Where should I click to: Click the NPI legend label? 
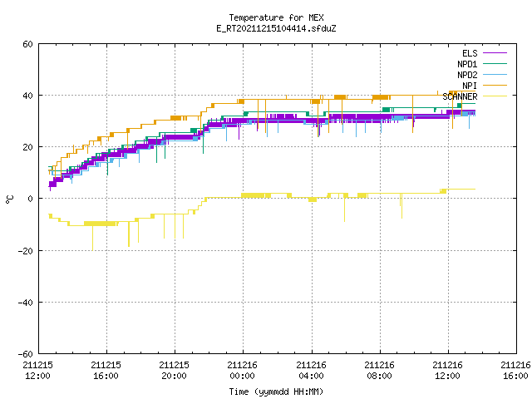[x=470, y=86]
